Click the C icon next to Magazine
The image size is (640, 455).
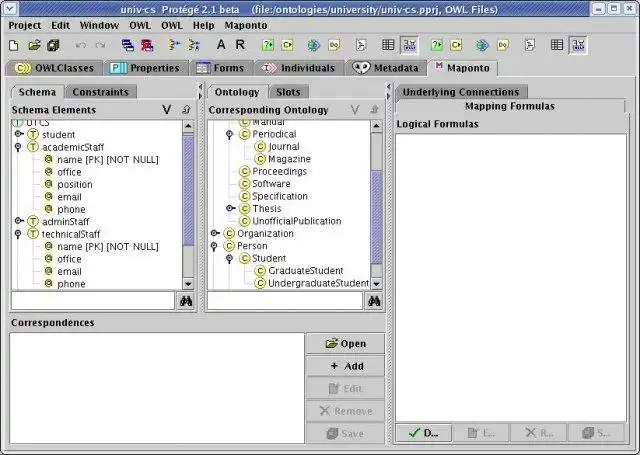click(x=260, y=159)
